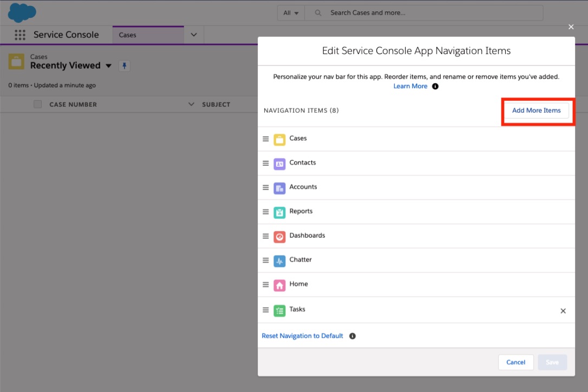Click the Add More Items button
Image resolution: width=588 pixels, height=392 pixels.
pos(536,110)
